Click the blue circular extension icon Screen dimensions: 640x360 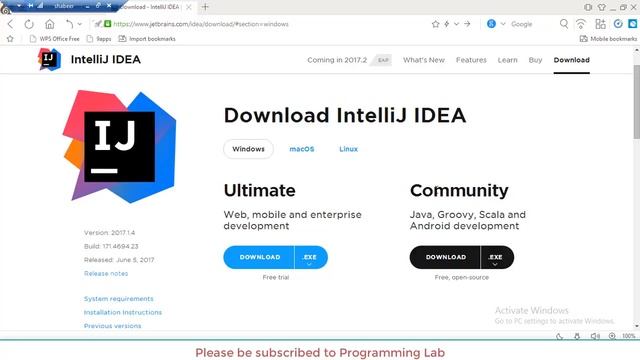click(618, 24)
